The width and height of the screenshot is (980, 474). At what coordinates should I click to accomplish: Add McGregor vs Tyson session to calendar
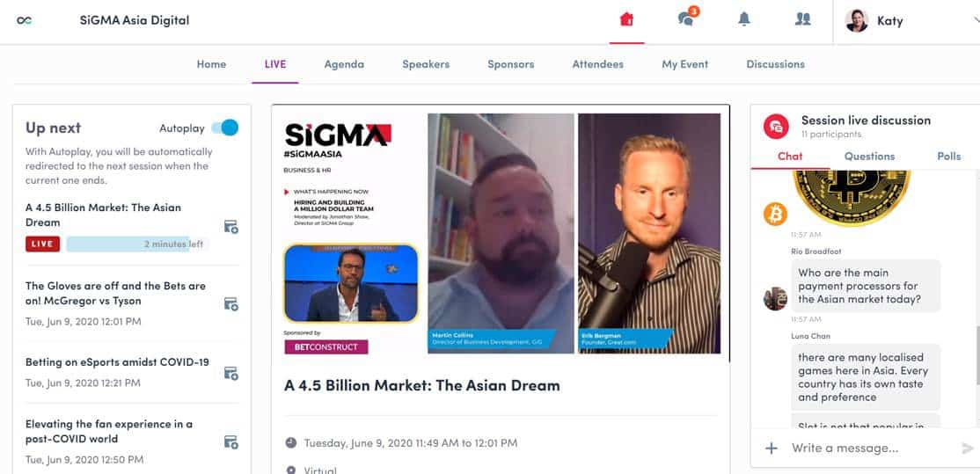point(230,304)
